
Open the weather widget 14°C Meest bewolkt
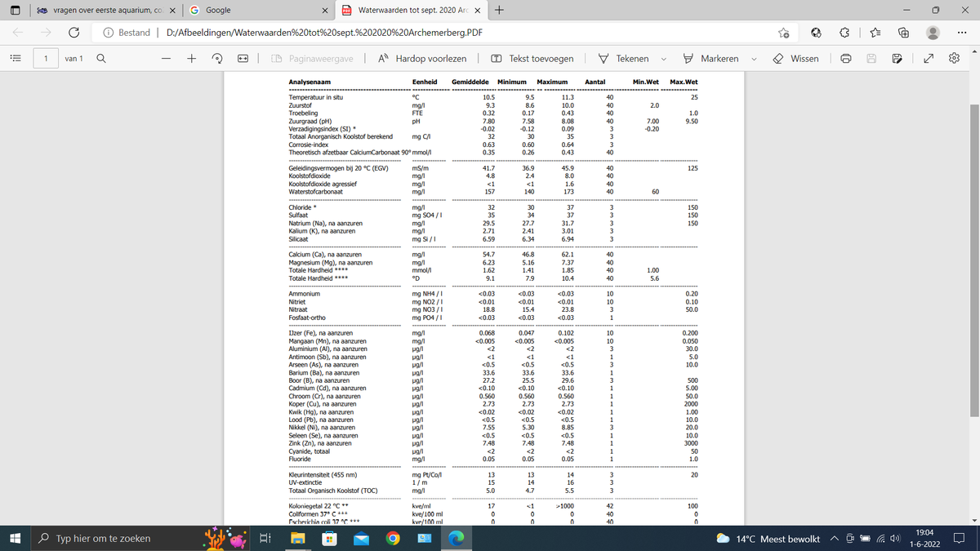pyautogui.click(x=768, y=539)
